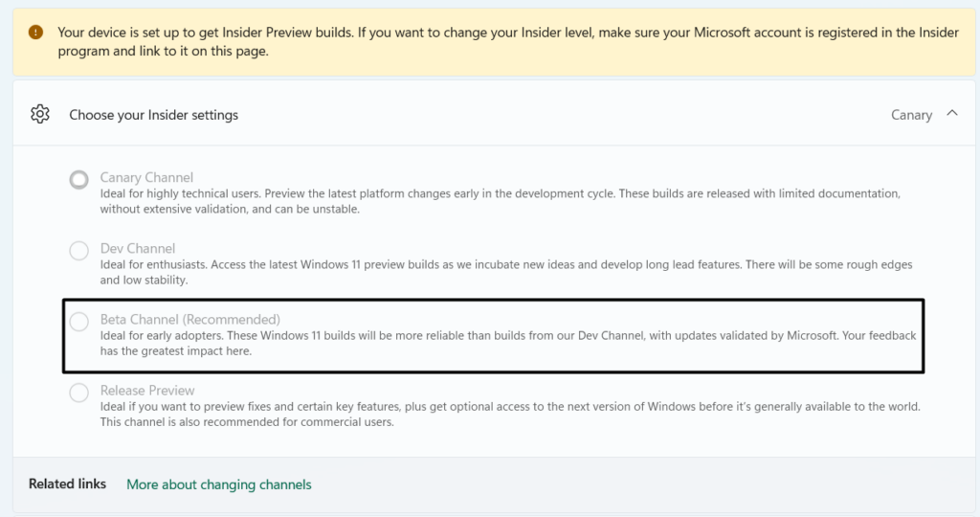Screen dimensions: 980x517
Task: Choose the Beta Channel radio button
Action: coord(79,322)
